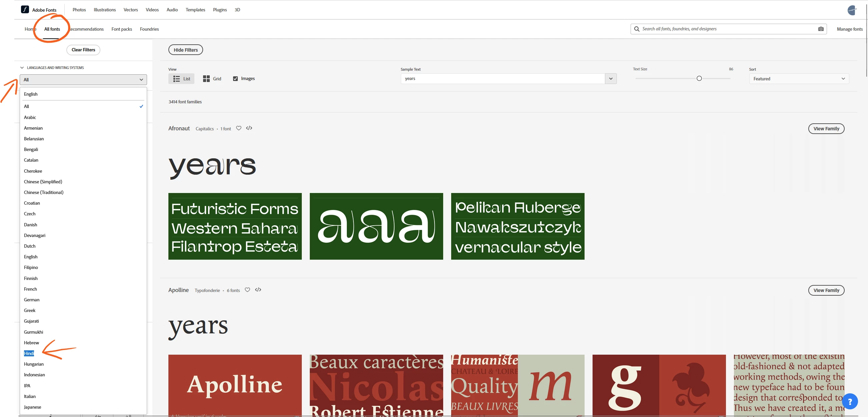Uncheck the Images checkbox

235,78
